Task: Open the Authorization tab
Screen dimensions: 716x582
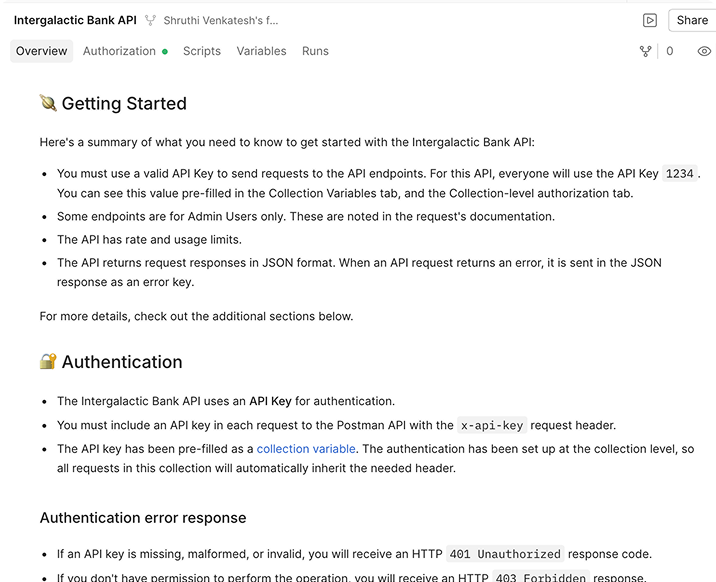Action: (119, 51)
